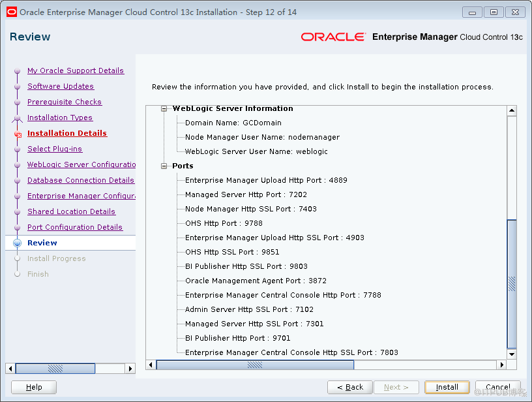Viewport: 532px width, 402px height.
Task: Select OHS Http SSL Port 9851 row
Action: [232, 252]
